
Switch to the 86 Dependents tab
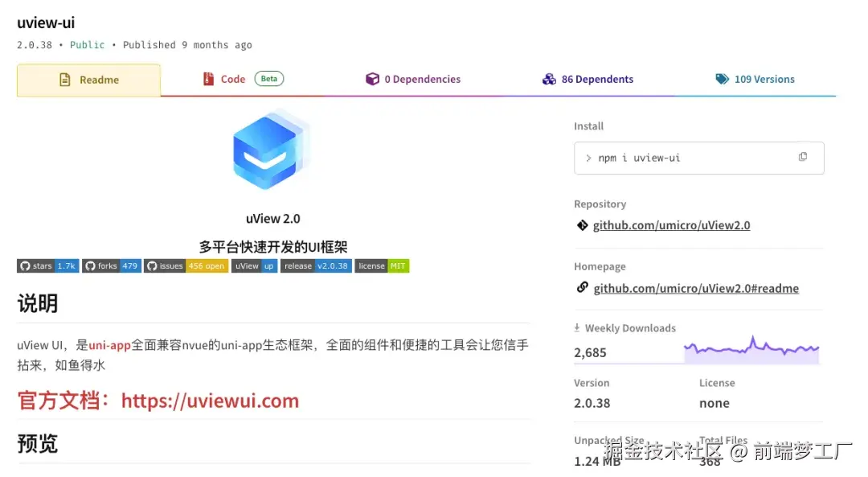pyautogui.click(x=598, y=79)
